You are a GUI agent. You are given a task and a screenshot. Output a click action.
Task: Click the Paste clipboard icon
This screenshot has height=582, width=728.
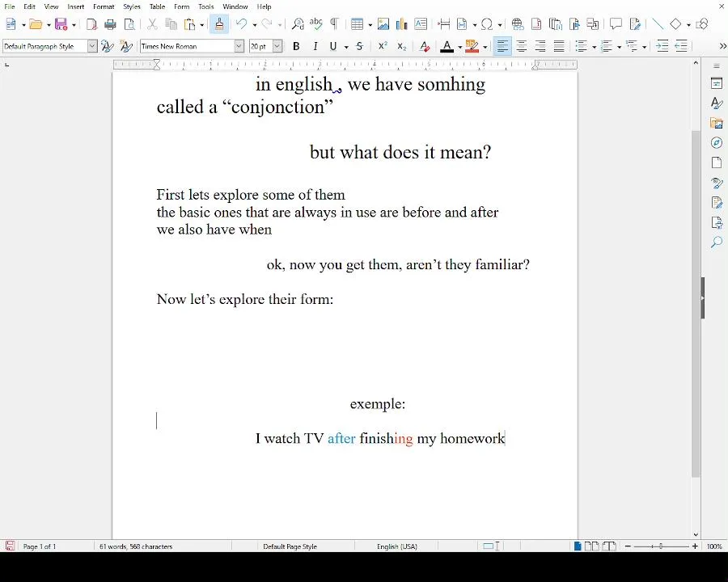coord(189,24)
